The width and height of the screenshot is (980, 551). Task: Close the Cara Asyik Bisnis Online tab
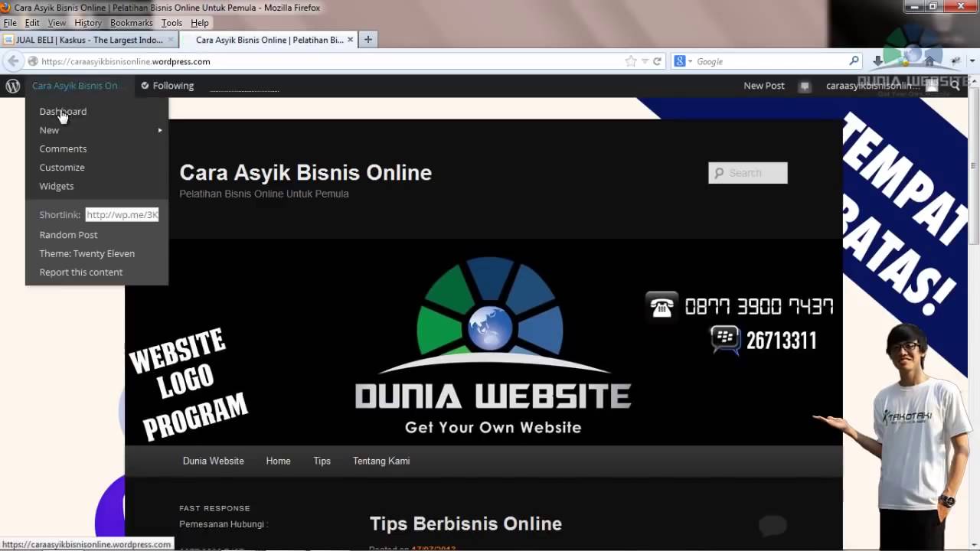point(351,40)
